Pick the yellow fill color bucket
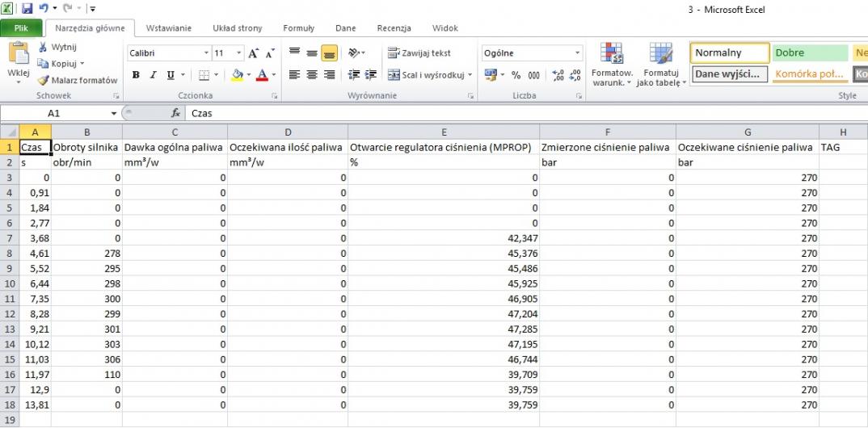This screenshot has width=868, height=428. (237, 75)
